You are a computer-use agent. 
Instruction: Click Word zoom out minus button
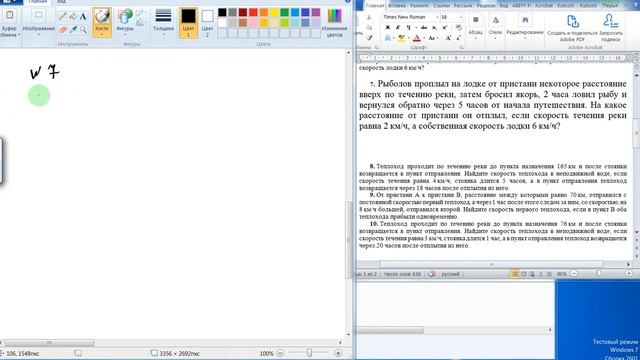(574, 273)
